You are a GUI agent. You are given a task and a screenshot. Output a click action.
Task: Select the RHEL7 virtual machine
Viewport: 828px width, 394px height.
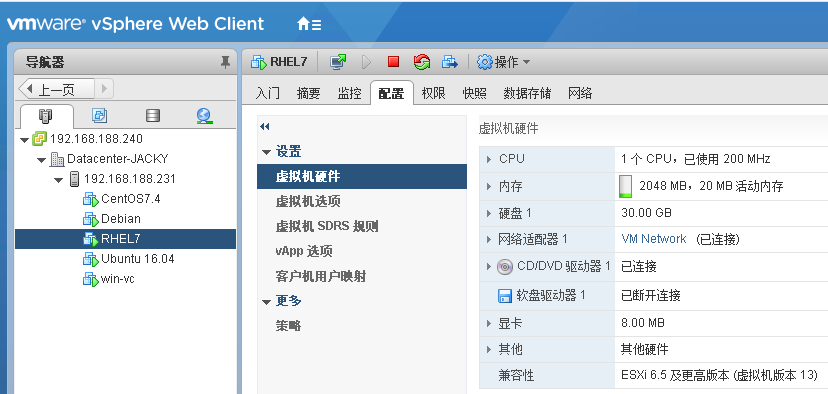[x=120, y=239]
